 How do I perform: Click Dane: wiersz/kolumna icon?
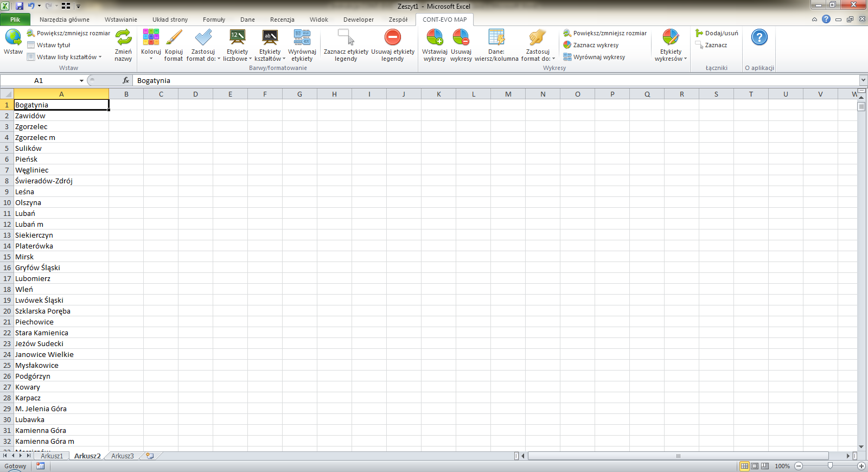(496, 37)
